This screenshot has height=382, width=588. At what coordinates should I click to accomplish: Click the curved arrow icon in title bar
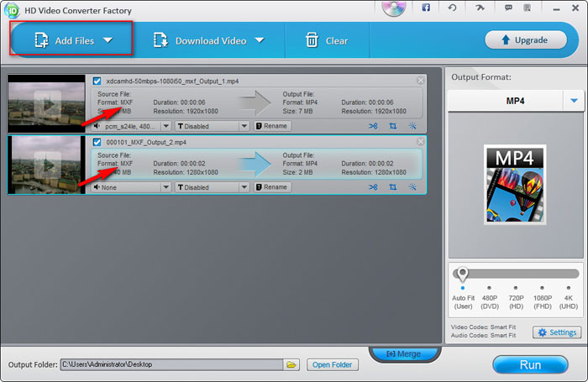480,8
